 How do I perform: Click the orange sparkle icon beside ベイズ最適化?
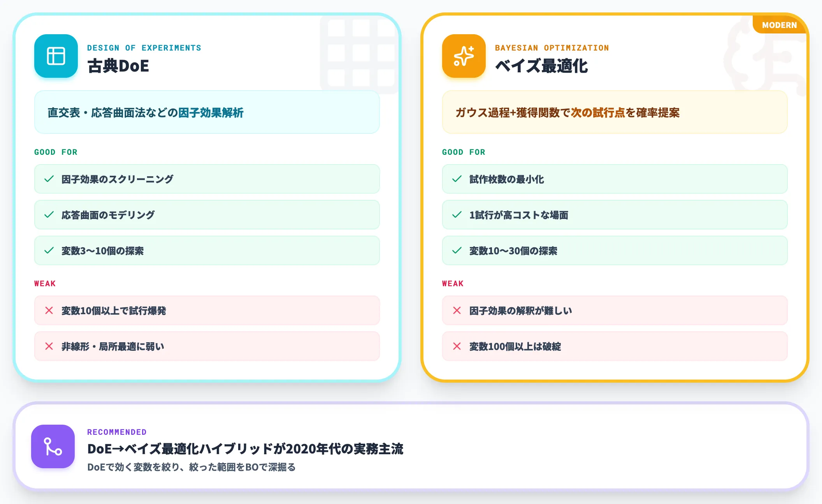(x=464, y=56)
